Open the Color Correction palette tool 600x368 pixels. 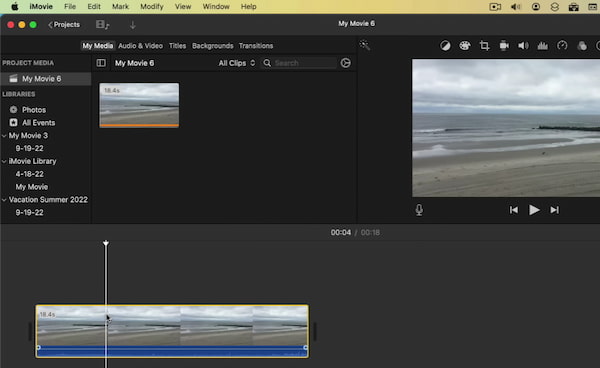(465, 46)
